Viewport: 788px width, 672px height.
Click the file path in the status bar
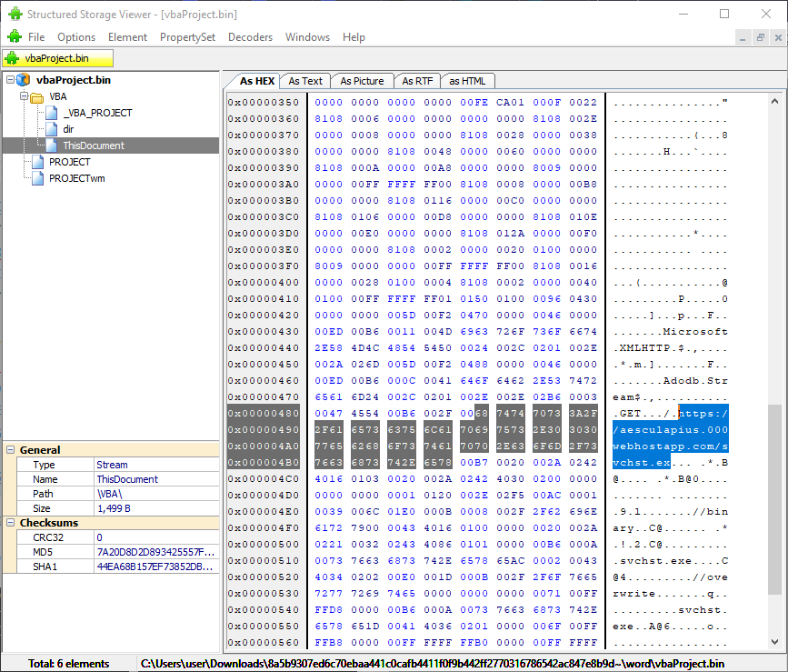point(433,664)
